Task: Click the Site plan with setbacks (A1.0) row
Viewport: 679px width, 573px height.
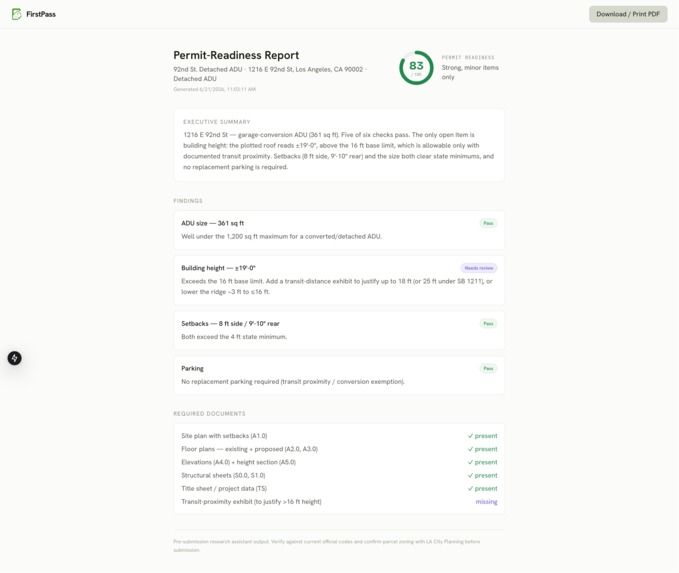Action: coord(339,436)
